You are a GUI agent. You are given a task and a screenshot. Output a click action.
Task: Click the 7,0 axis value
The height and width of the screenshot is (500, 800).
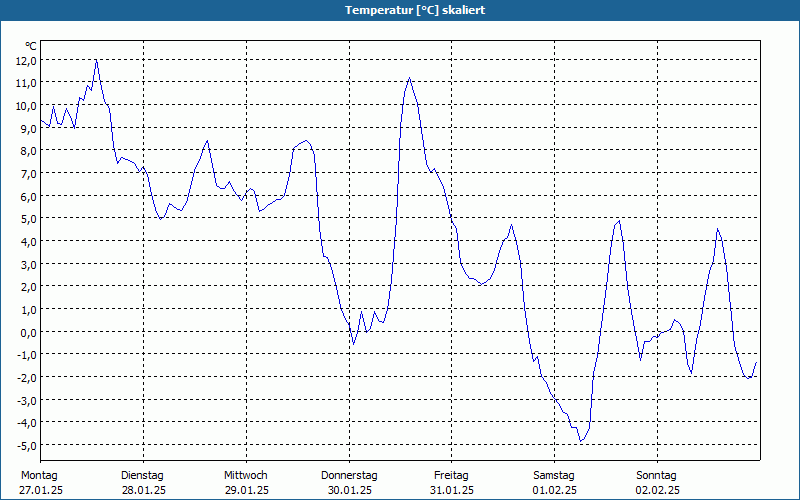(x=29, y=174)
